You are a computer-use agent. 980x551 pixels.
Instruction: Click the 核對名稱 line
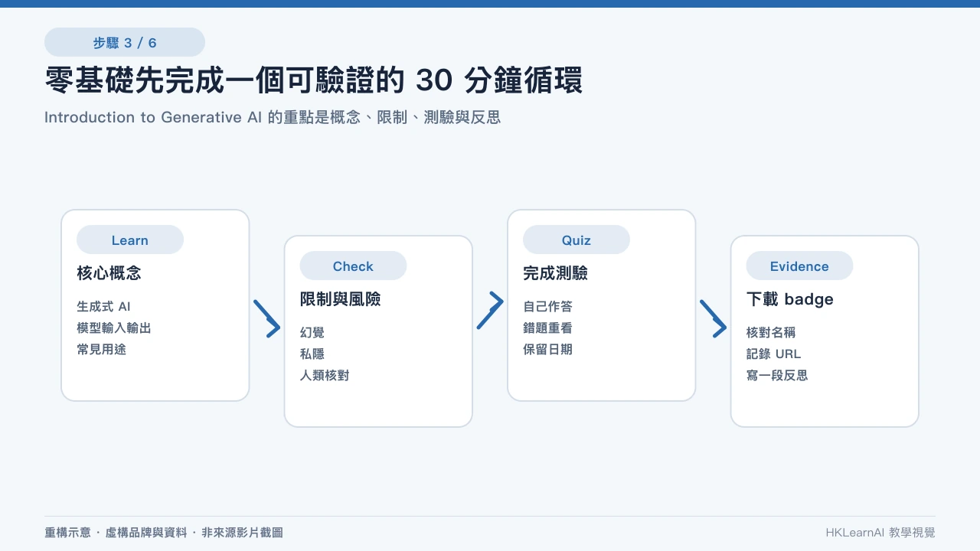click(x=771, y=332)
